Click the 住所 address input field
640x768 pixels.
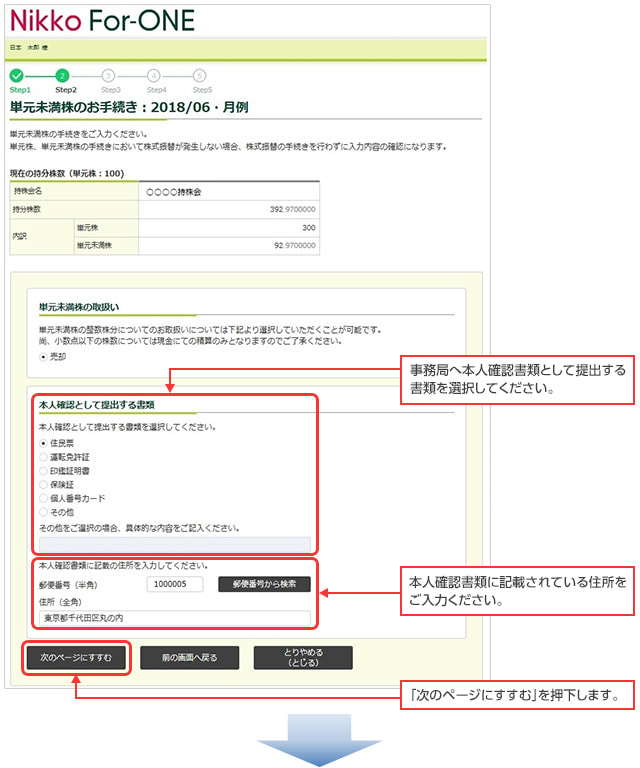tap(175, 618)
